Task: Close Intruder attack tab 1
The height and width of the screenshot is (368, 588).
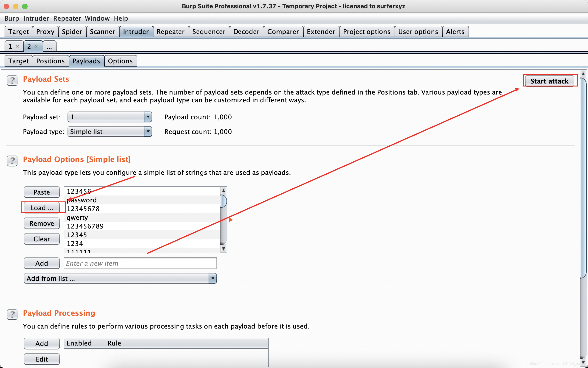Action: (x=17, y=46)
